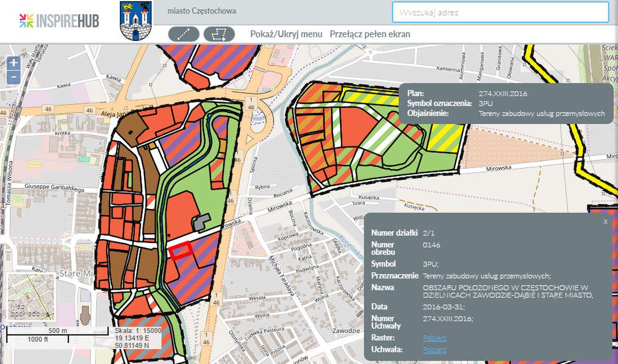The width and height of the screenshot is (618, 364).
Task: Focus the Wyszukaj adres search field
Action: pyautogui.click(x=500, y=12)
